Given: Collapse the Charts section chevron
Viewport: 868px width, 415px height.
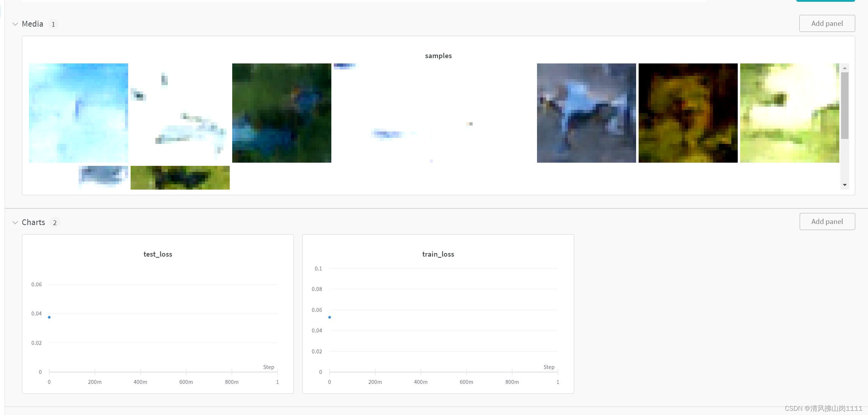Looking at the screenshot, I should (x=15, y=223).
